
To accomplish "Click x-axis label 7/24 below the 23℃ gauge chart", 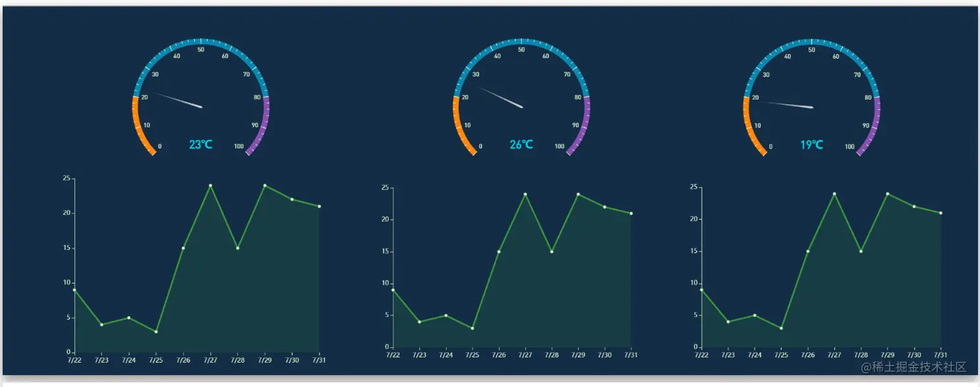I will [129, 360].
